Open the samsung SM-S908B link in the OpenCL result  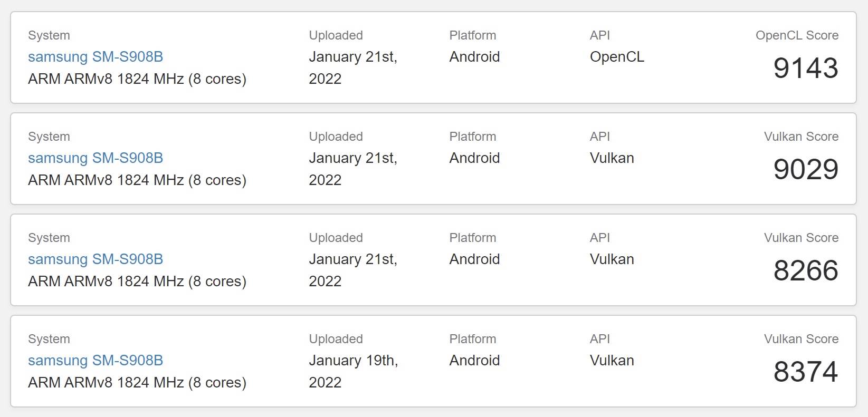point(96,57)
